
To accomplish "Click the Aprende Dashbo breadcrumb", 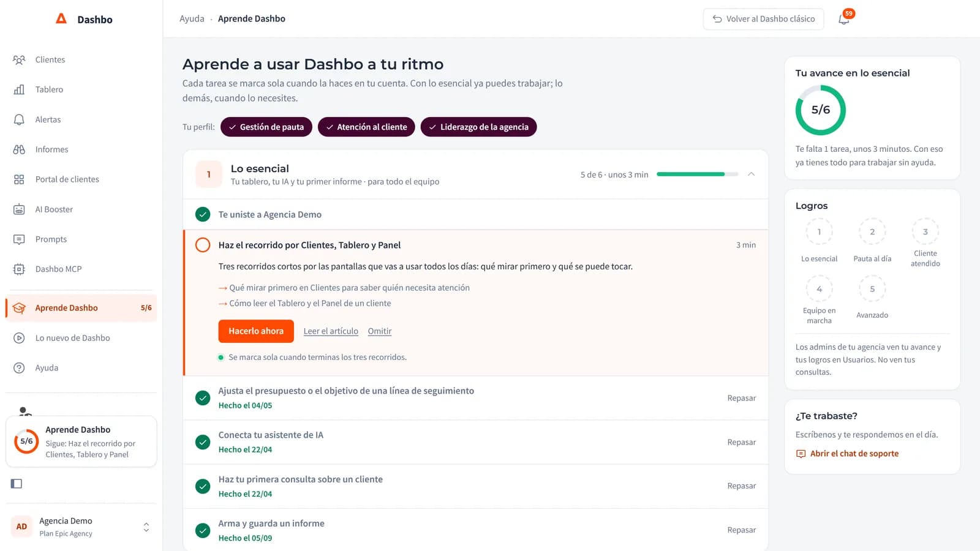I will 252,18.
